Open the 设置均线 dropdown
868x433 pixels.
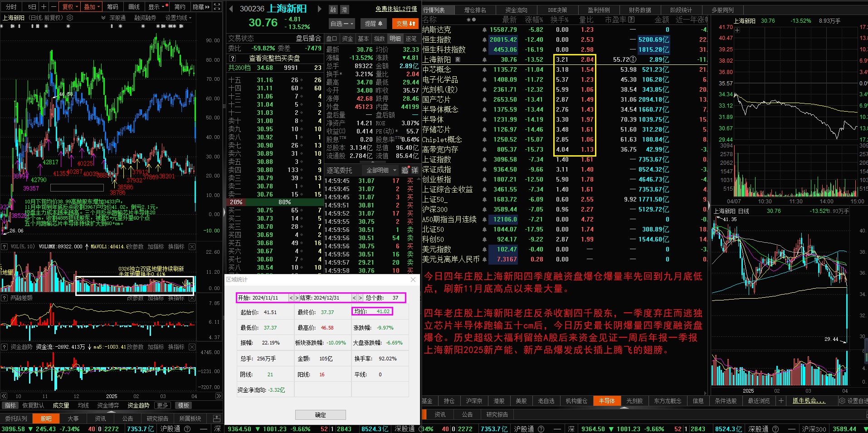(178, 18)
